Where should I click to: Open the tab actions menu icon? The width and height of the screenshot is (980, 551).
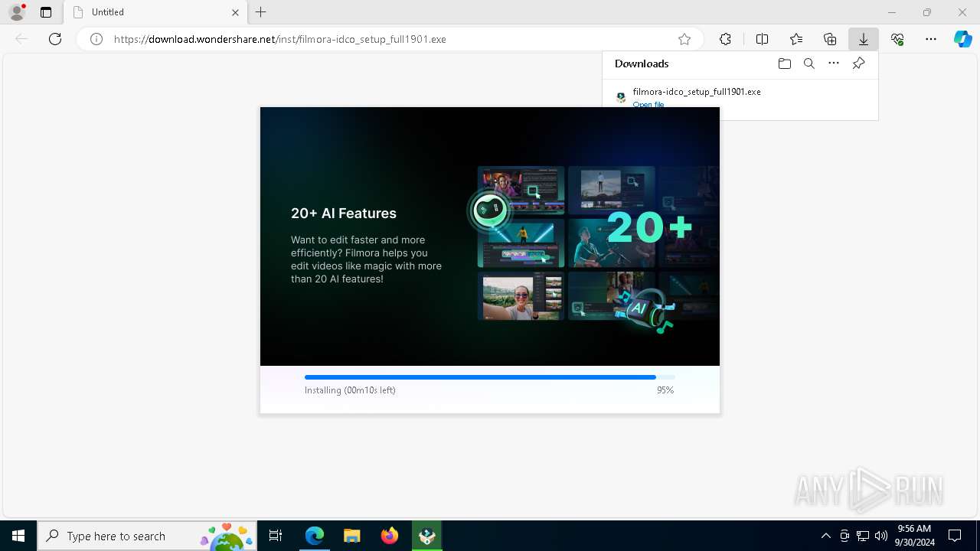pos(46,12)
